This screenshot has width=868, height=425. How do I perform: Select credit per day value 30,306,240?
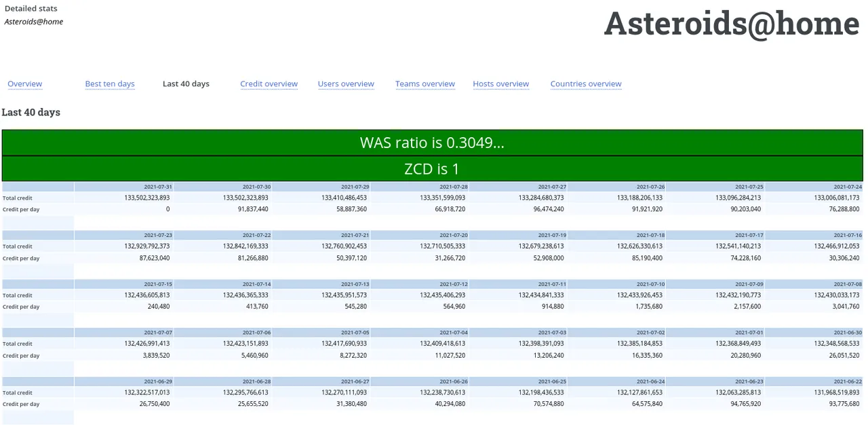pyautogui.click(x=844, y=258)
